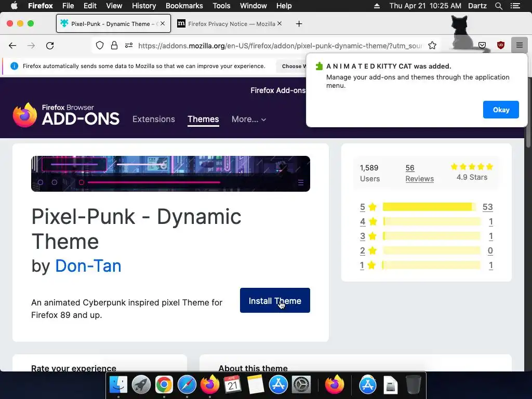Open the 53 five-star reviews count
The height and width of the screenshot is (399, 532).
[x=487, y=207]
